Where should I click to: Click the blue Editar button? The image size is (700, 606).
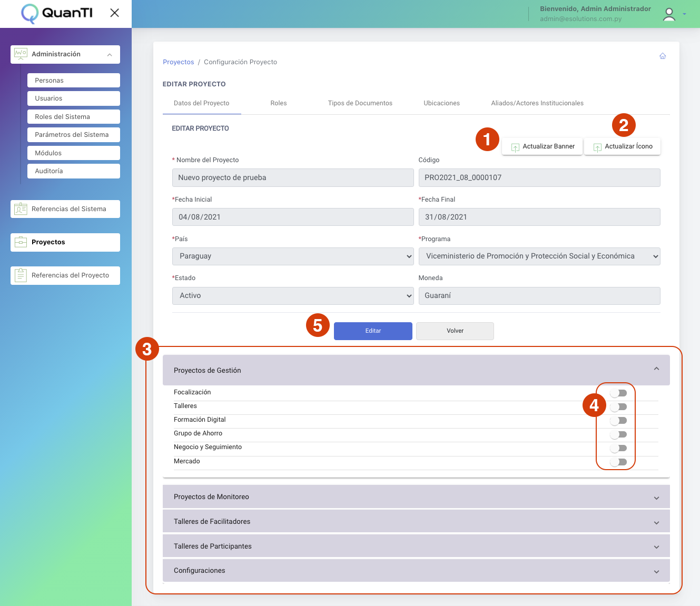[x=373, y=331]
